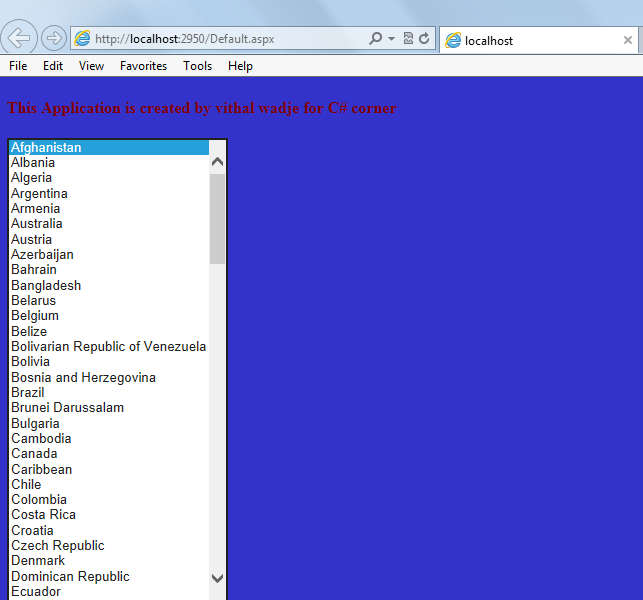Image resolution: width=643 pixels, height=600 pixels.
Task: Select Bosnia and Herzegovina
Action: 109,377
